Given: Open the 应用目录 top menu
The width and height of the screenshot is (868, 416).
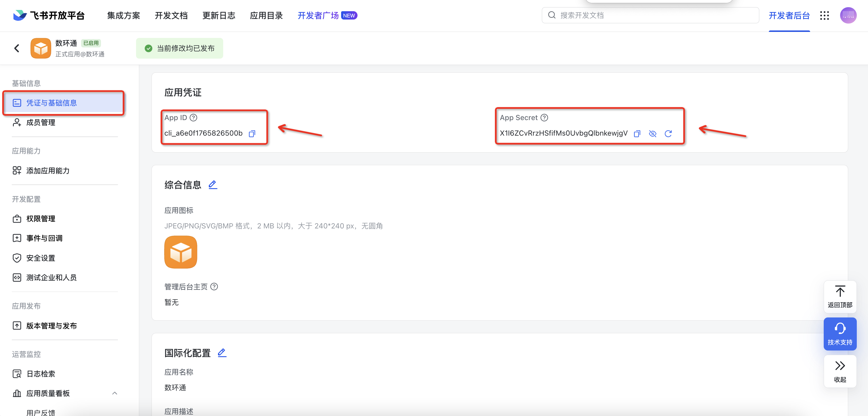Looking at the screenshot, I should click(266, 16).
